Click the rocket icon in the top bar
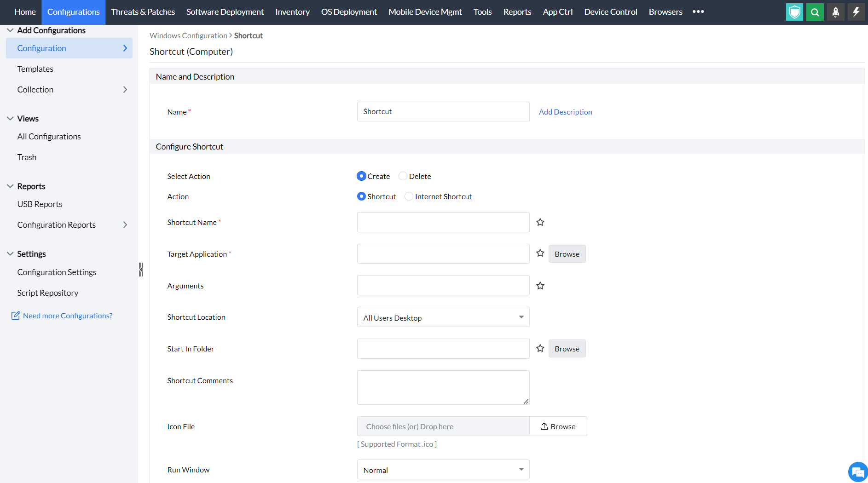This screenshot has width=868, height=483. pyautogui.click(x=835, y=12)
